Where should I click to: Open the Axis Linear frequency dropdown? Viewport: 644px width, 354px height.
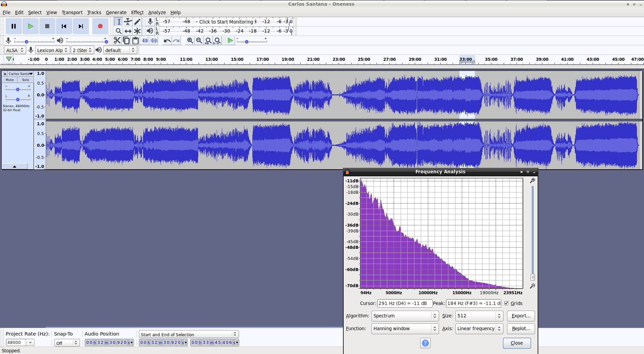479,328
